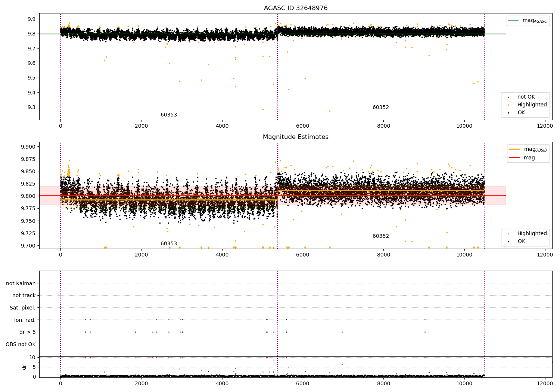Click the "9.875" y-tick label
The height and width of the screenshot is (392, 560).
[28, 159]
